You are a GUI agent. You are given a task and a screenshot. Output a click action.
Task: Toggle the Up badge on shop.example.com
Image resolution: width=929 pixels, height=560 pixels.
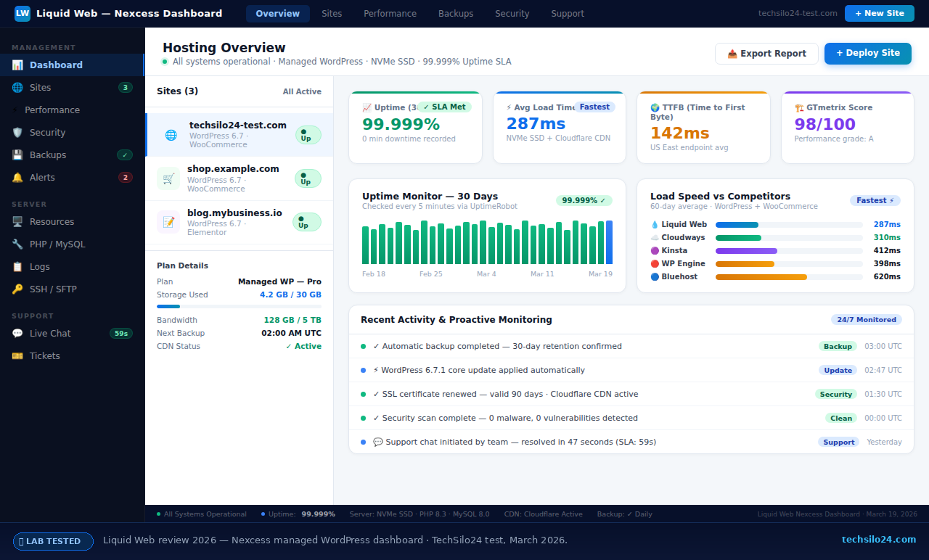308,178
